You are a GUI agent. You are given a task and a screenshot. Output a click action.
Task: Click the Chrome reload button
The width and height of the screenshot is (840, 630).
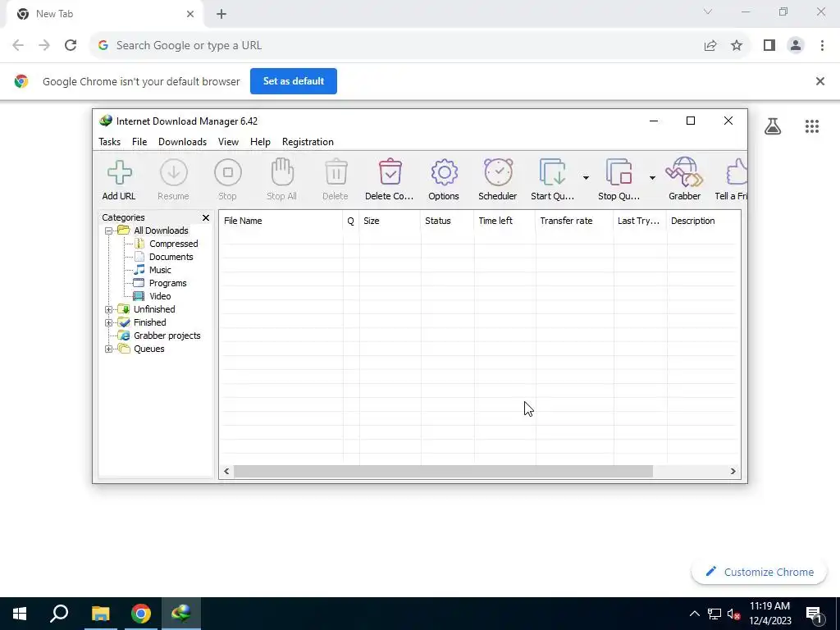coord(71,46)
